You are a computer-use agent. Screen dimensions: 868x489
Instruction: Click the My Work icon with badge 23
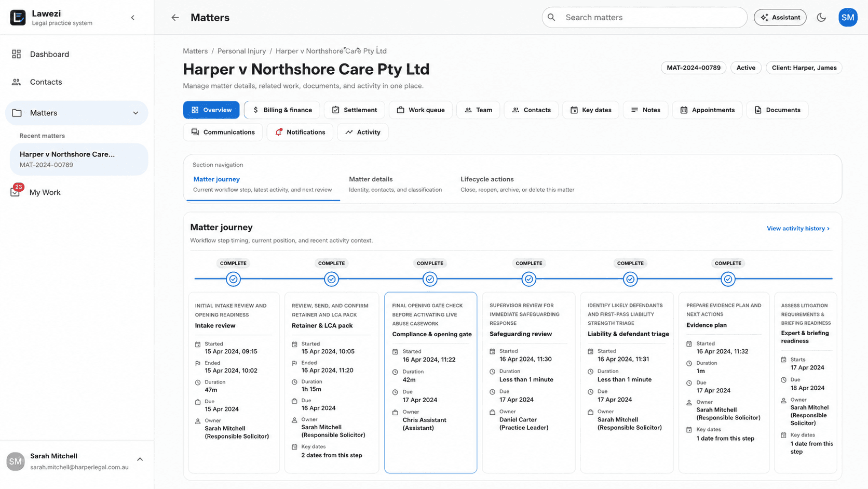tap(16, 191)
